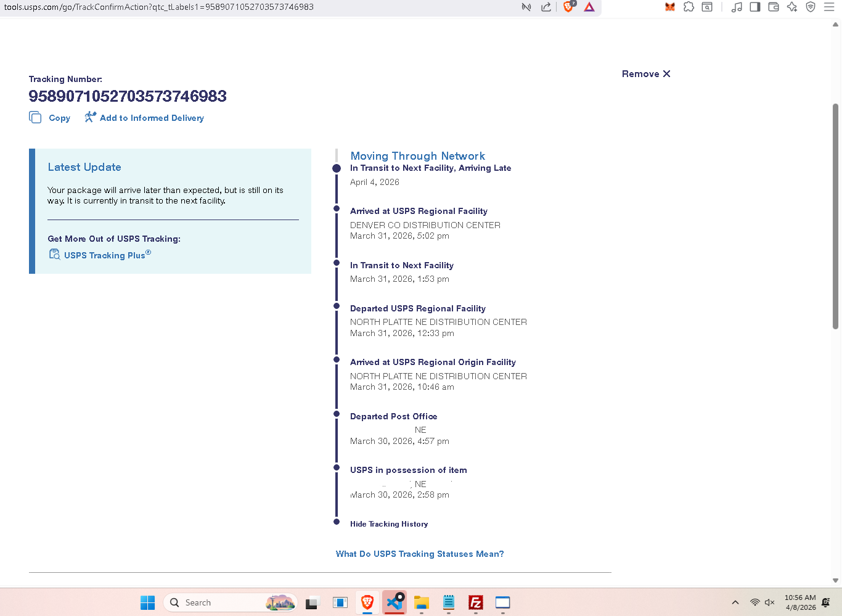Viewport: 842px width, 616px height.
Task: Collapse list with Hide Tracking History
Action: pos(389,524)
